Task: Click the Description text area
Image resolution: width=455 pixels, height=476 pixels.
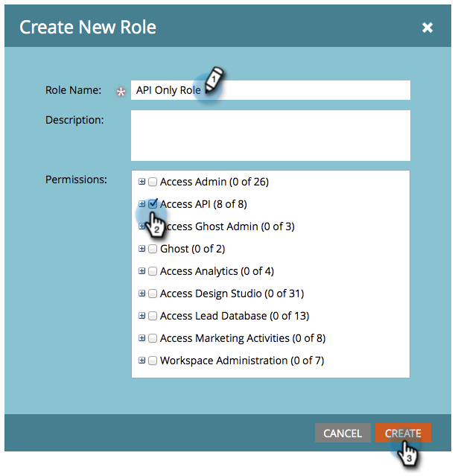Action: (x=270, y=135)
